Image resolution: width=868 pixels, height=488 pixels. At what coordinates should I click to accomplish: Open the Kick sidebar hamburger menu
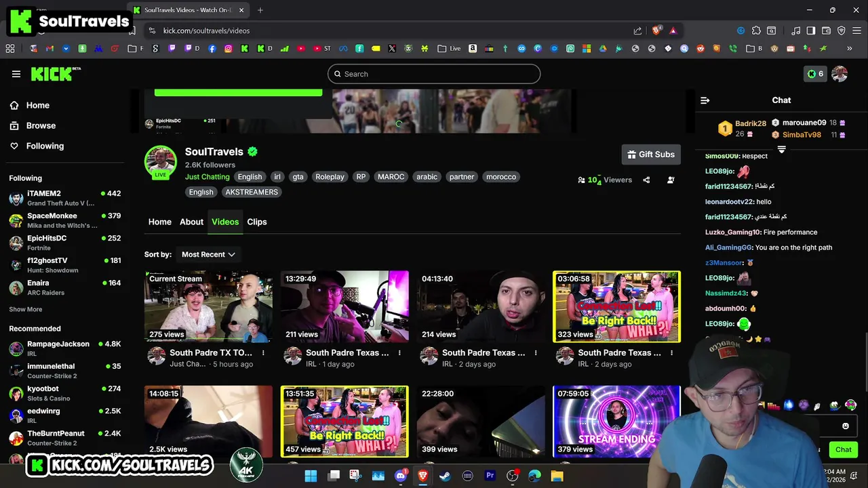(x=16, y=74)
